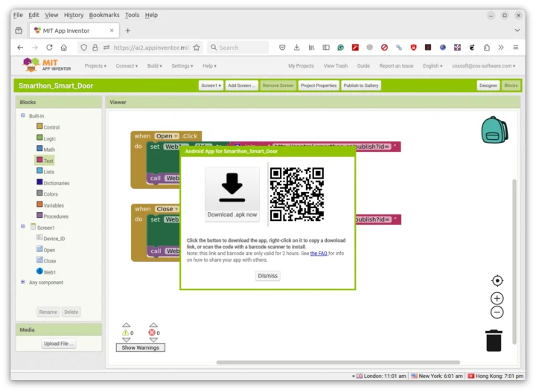Screen dimensions: 536x392
Task: Open the browser downloads icon
Action: (x=297, y=48)
